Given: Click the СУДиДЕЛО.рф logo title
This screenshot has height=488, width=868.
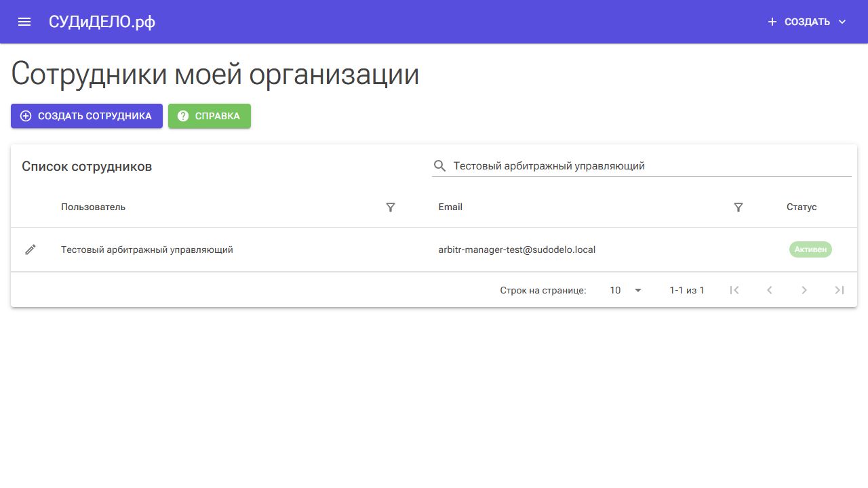Looking at the screenshot, I should [x=102, y=22].
